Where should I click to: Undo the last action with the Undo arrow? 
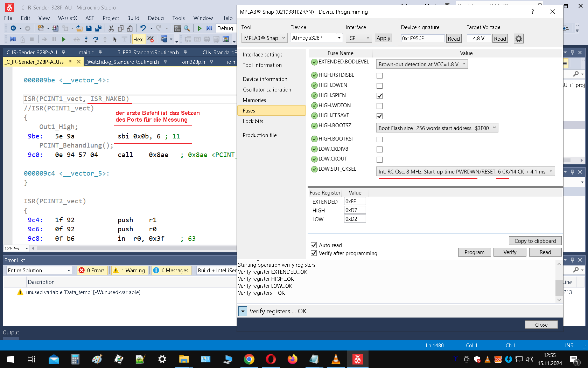[143, 28]
